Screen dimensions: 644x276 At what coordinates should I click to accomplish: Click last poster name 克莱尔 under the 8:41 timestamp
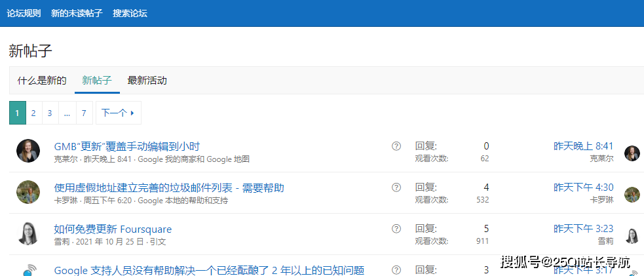601,159
